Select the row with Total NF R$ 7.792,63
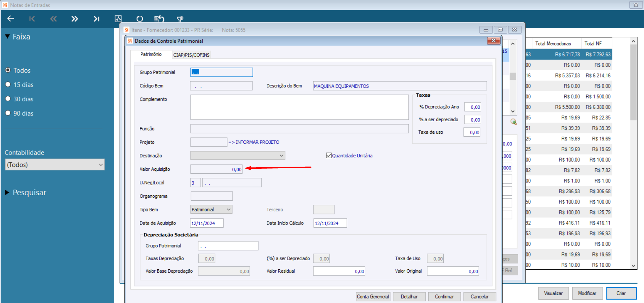The height and width of the screenshot is (303, 644). click(x=569, y=54)
